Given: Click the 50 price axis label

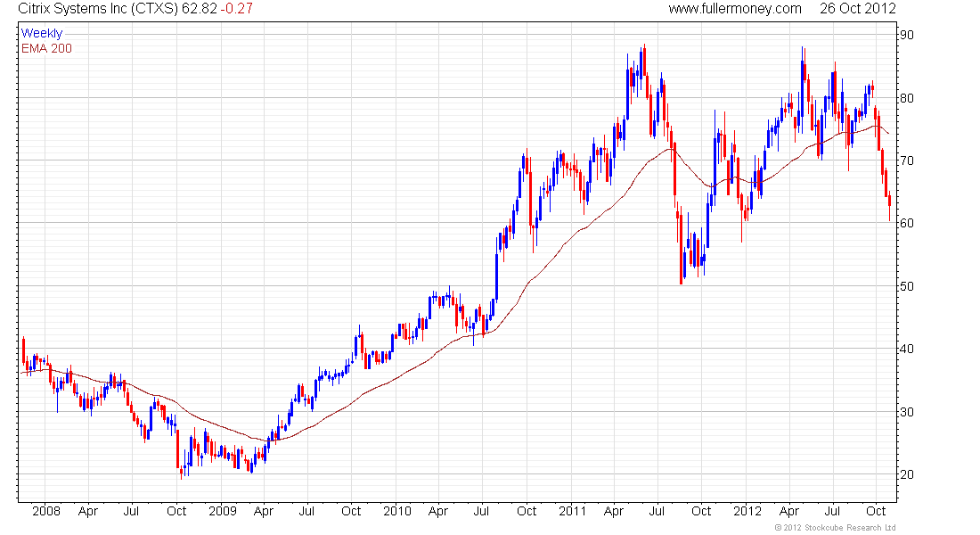Looking at the screenshot, I should pos(906,286).
